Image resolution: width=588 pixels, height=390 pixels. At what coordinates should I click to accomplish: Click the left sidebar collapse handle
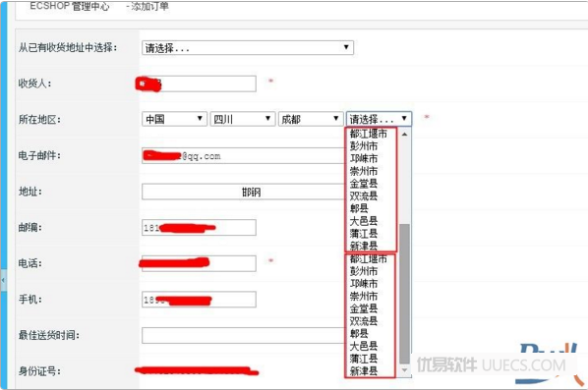pyautogui.click(x=3, y=280)
